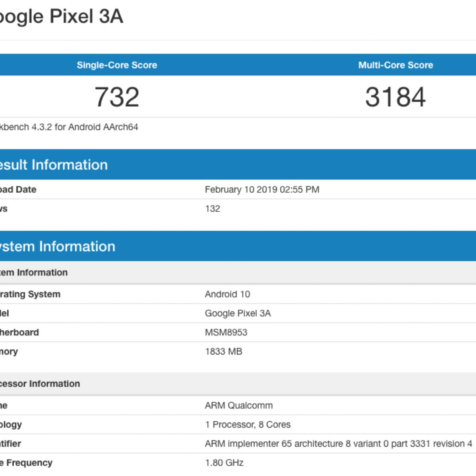Click the multi-core score value 3184

[x=395, y=97]
